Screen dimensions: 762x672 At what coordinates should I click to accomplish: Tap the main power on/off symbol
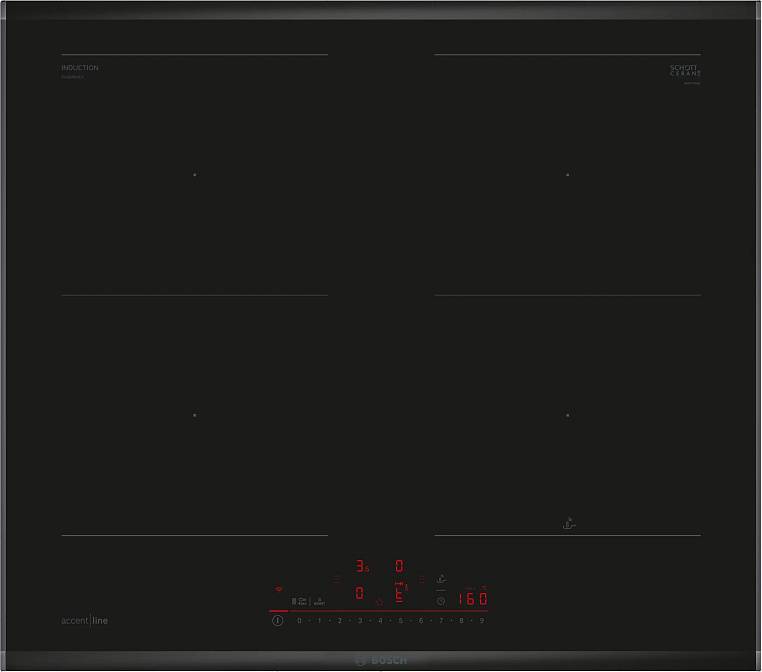(x=277, y=620)
